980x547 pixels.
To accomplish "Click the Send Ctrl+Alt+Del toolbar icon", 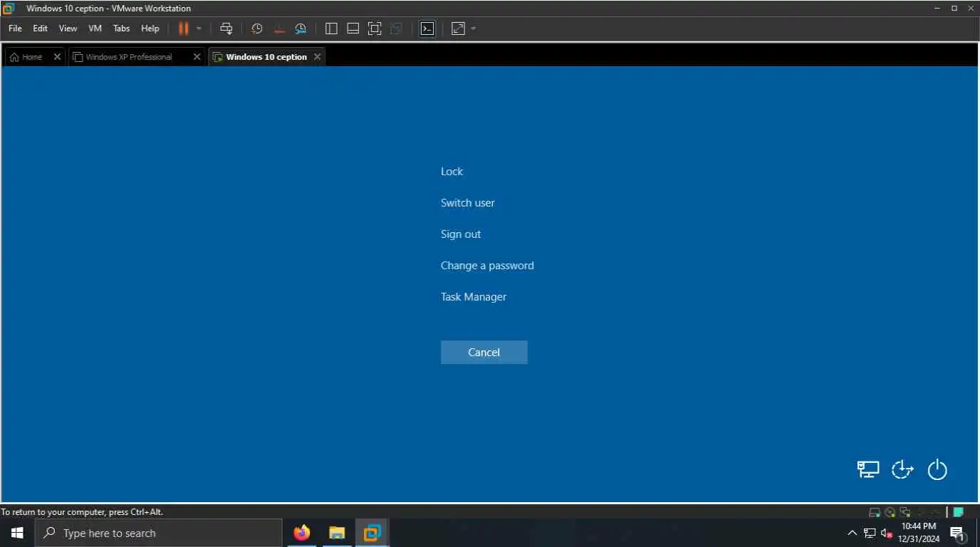I will [x=226, y=28].
